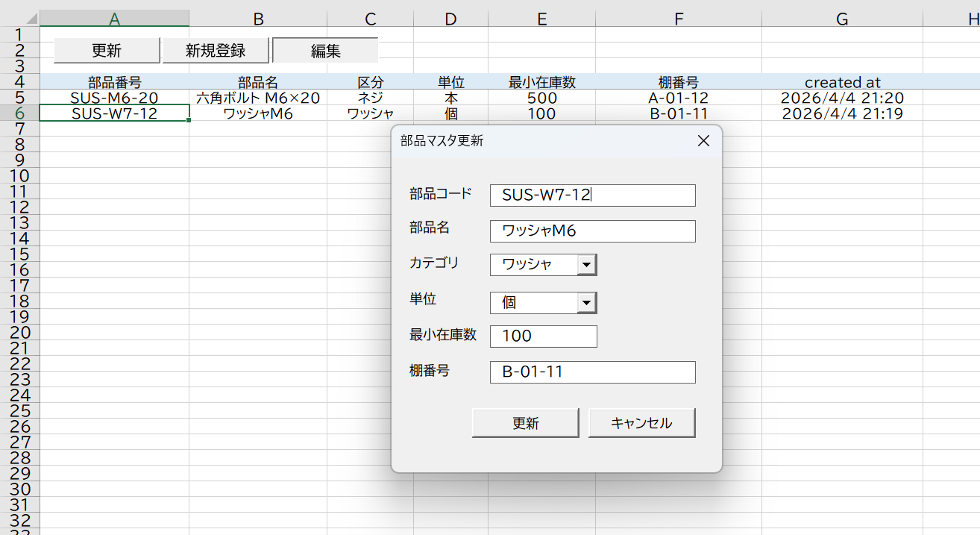Screen dimensions: 980x535
Task: Open the カテゴリ dropdown arrow
Action: click(x=587, y=265)
